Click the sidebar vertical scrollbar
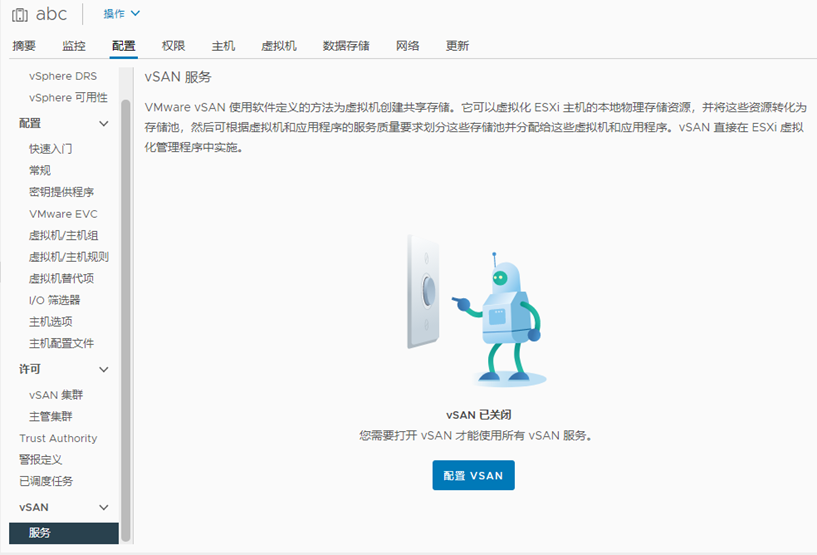The image size is (817, 555). 126,320
